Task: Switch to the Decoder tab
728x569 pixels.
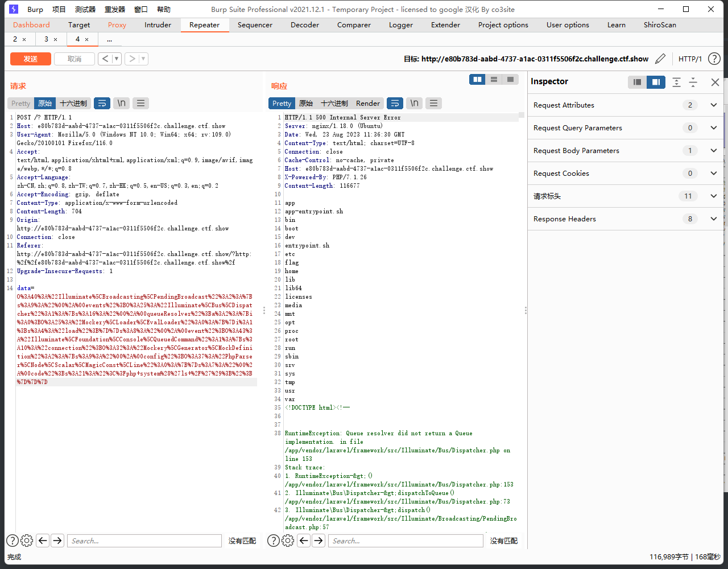Action: tap(305, 25)
